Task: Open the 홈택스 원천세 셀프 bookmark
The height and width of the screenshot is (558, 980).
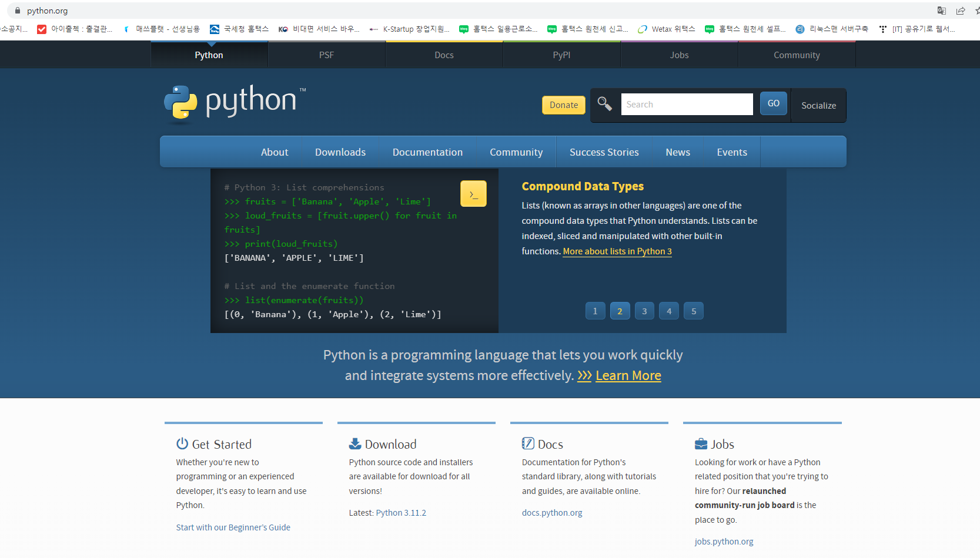Action: (x=745, y=29)
